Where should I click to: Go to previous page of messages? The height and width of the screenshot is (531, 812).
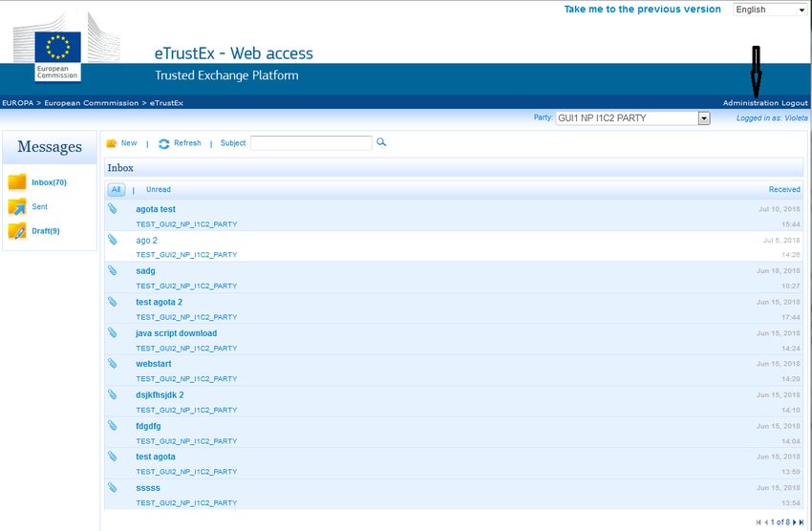click(766, 522)
